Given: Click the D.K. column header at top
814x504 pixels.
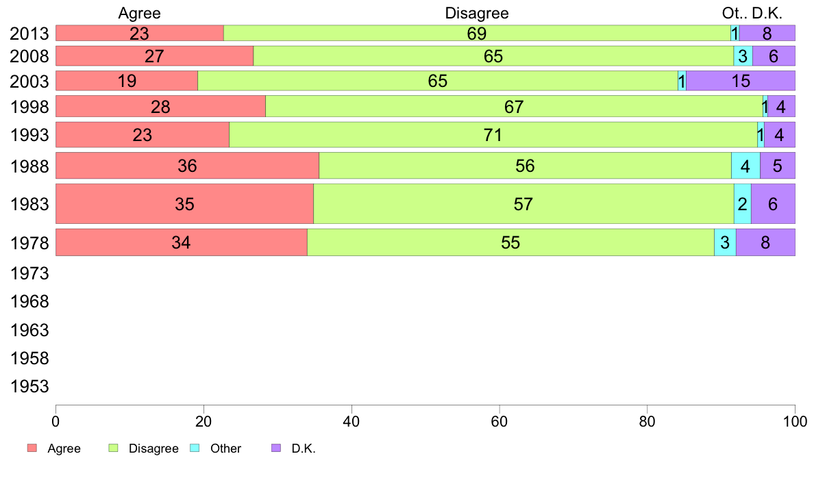Looking at the screenshot, I should click(767, 13).
